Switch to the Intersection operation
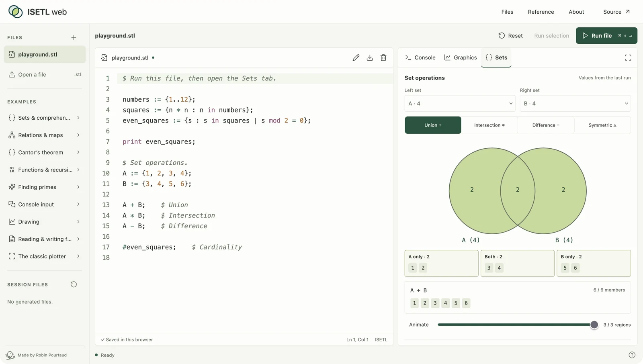The width and height of the screenshot is (643, 364). click(489, 125)
